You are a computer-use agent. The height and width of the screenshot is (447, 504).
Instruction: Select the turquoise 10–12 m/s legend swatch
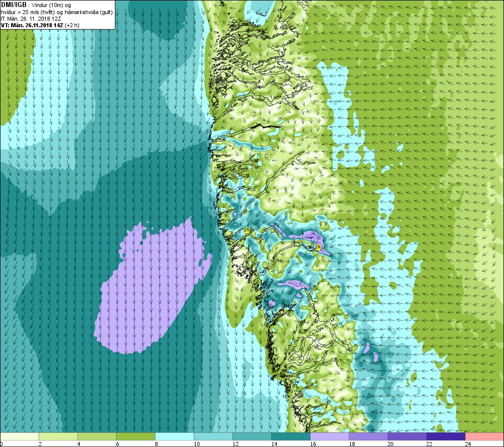click(x=213, y=436)
